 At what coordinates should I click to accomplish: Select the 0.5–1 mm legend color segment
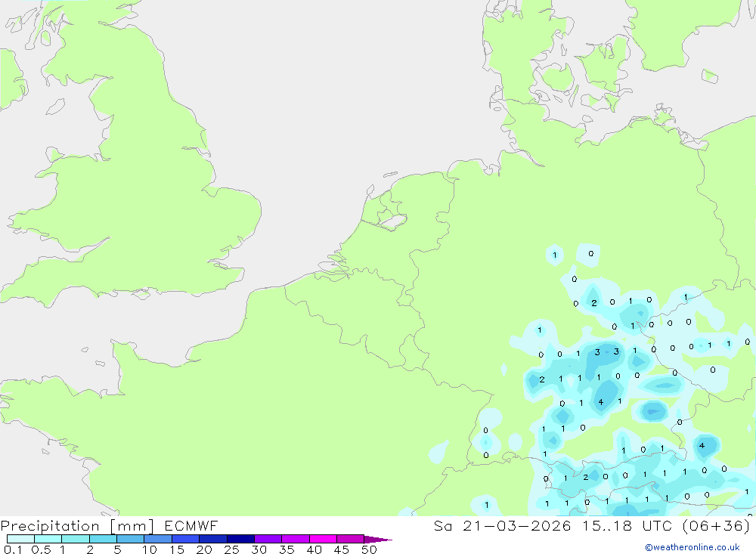tap(48, 539)
